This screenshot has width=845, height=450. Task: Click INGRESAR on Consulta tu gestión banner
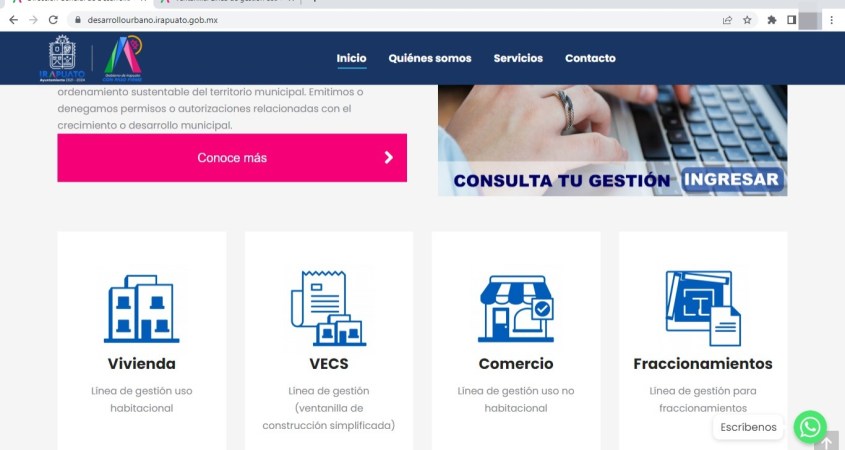731,179
